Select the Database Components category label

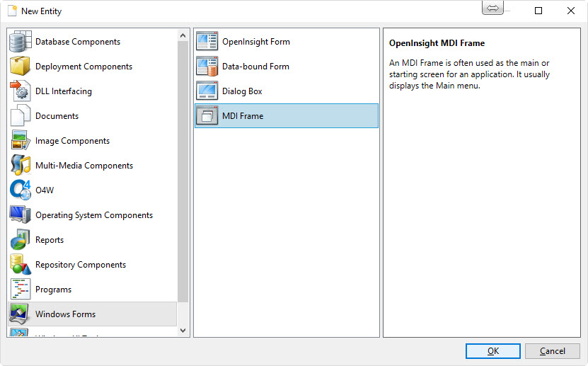coord(78,42)
